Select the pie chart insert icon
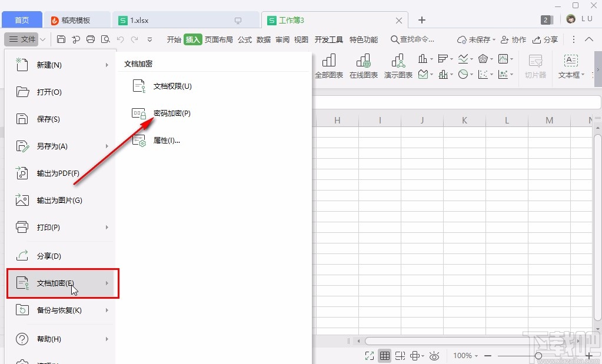This screenshot has width=602, height=364. 464,74
